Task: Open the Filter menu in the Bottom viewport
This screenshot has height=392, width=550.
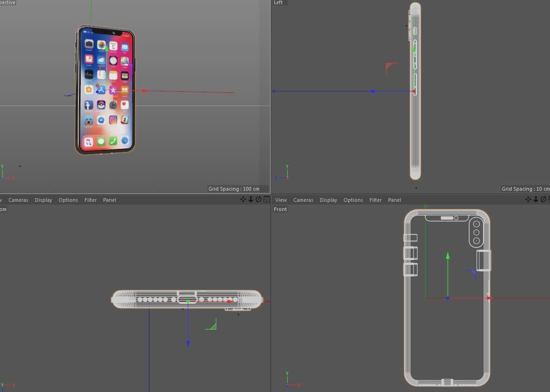Action: (91, 200)
